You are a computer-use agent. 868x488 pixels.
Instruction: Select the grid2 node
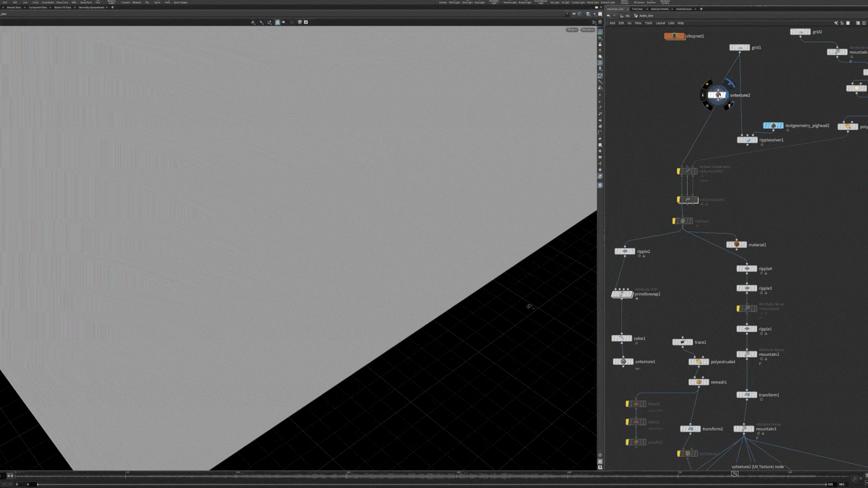[x=800, y=32]
